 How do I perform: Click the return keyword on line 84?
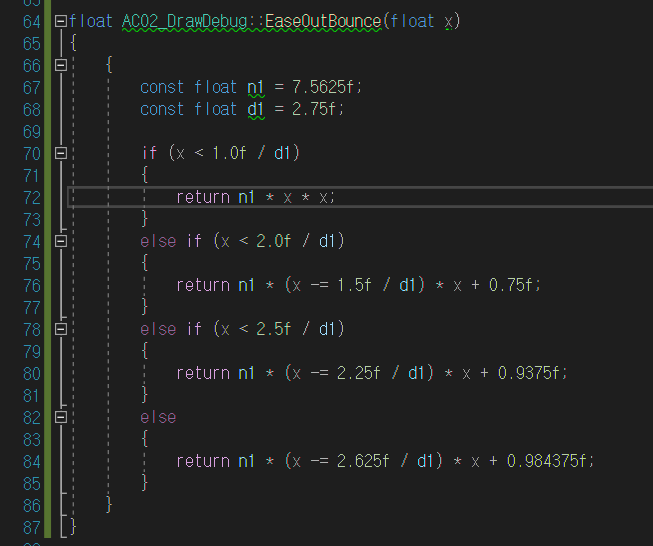coord(203,461)
